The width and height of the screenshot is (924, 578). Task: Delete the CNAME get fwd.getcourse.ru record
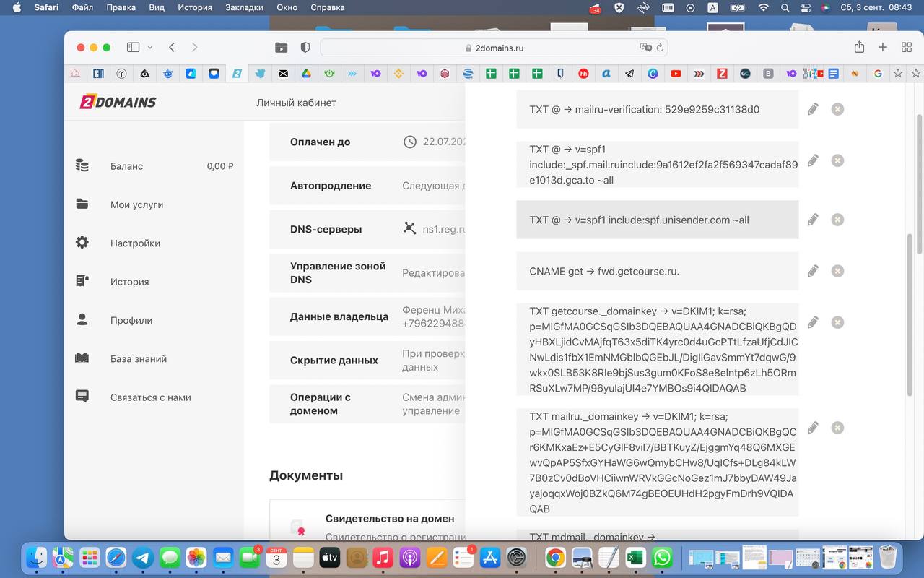pyautogui.click(x=837, y=271)
